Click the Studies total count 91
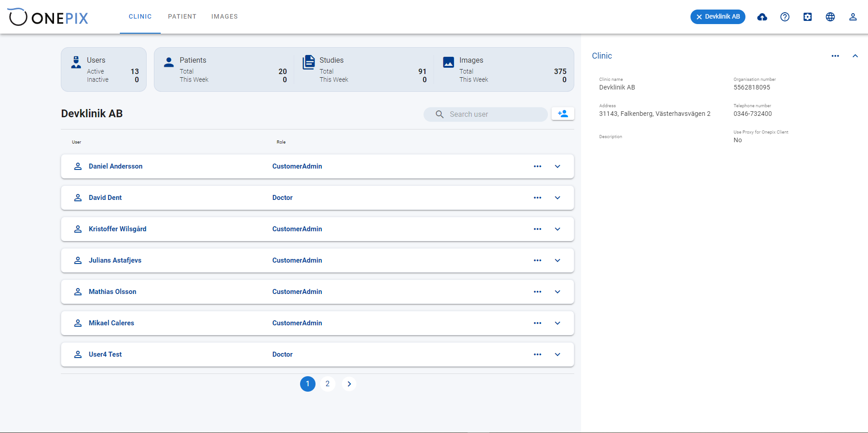Image resolution: width=868 pixels, height=433 pixels. pos(423,71)
